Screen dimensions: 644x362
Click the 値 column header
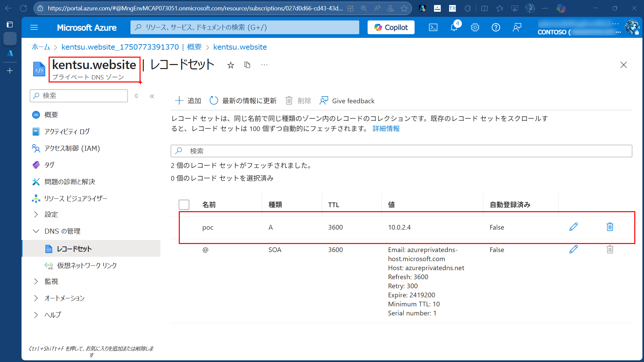[391, 205]
